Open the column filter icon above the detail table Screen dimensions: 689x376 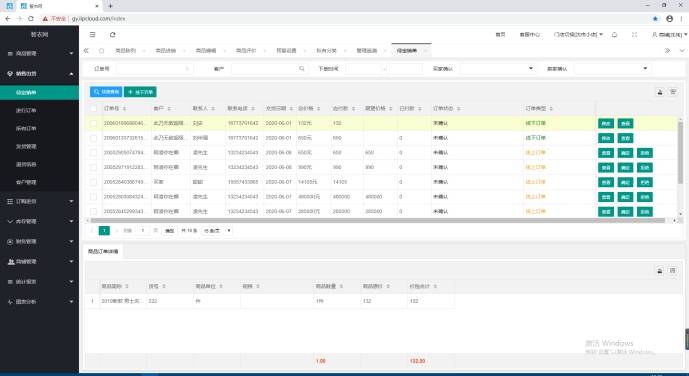(x=672, y=271)
